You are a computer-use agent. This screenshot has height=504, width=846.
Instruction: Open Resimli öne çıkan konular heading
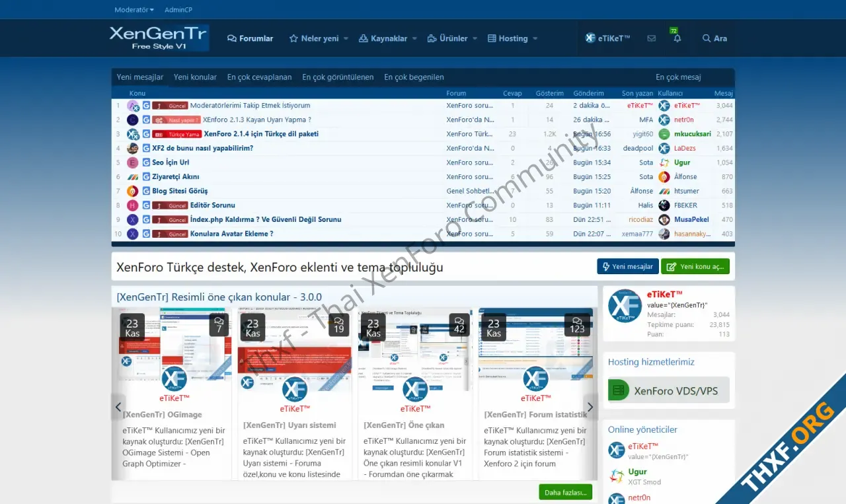[x=219, y=297]
